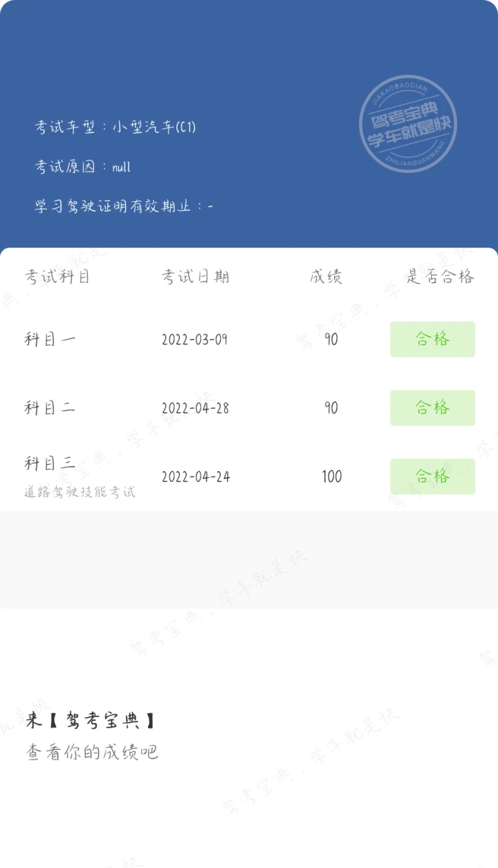Tap the 驾考宝典 circular stamp logo
Viewport: 498px width, 868px height.
408,124
